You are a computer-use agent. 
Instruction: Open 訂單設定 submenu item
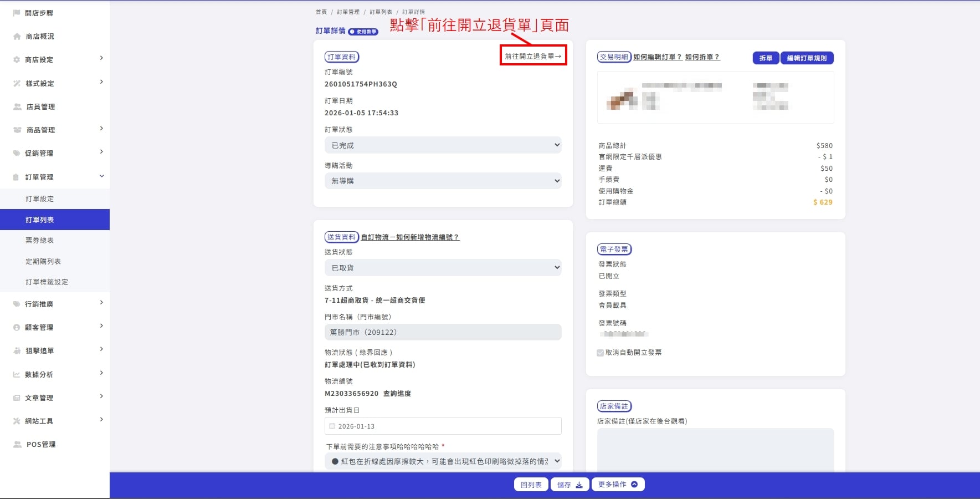40,198
